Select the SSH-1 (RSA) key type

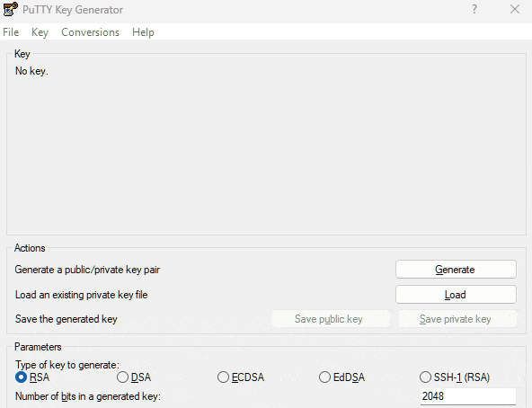click(455, 377)
